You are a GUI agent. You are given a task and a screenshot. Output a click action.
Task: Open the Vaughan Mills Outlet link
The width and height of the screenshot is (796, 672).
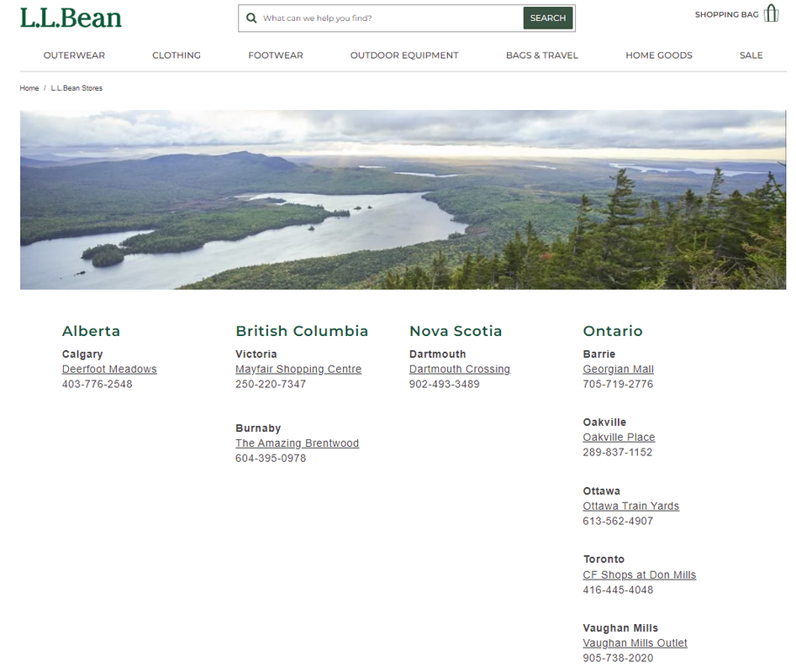635,643
